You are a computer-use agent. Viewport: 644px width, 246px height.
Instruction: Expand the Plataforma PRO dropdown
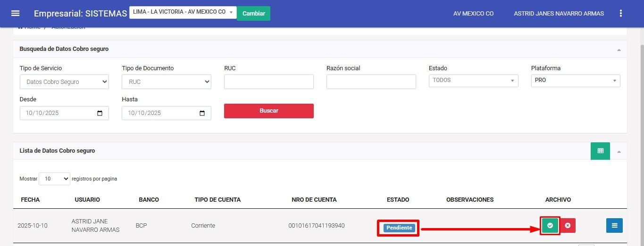(x=575, y=81)
